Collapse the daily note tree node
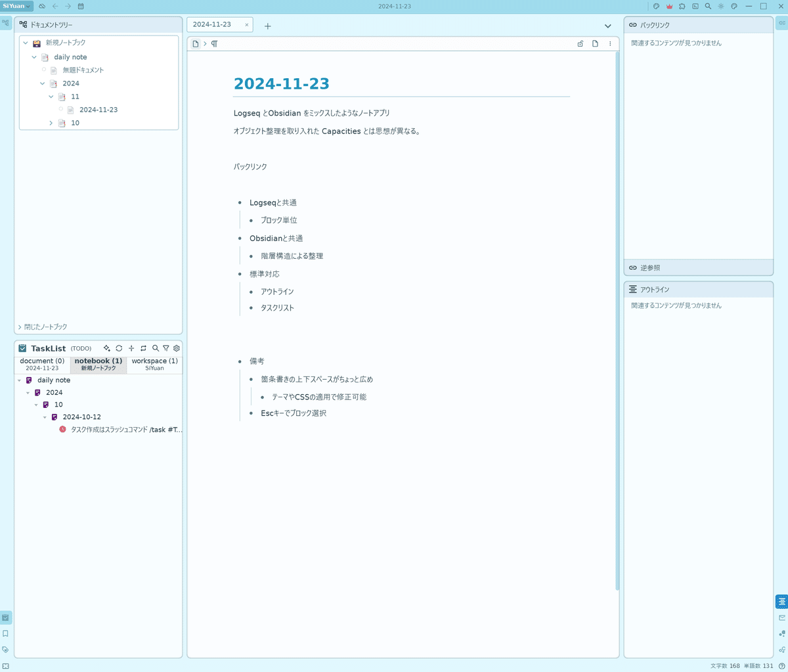The height and width of the screenshot is (672, 788). 34,57
